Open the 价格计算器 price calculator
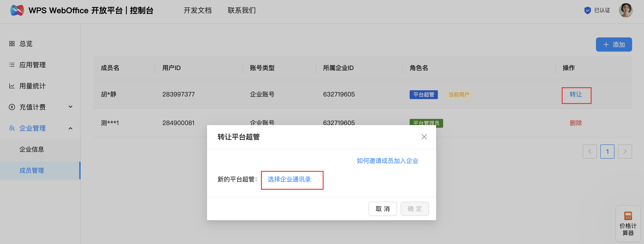The image size is (644, 244). [628, 224]
